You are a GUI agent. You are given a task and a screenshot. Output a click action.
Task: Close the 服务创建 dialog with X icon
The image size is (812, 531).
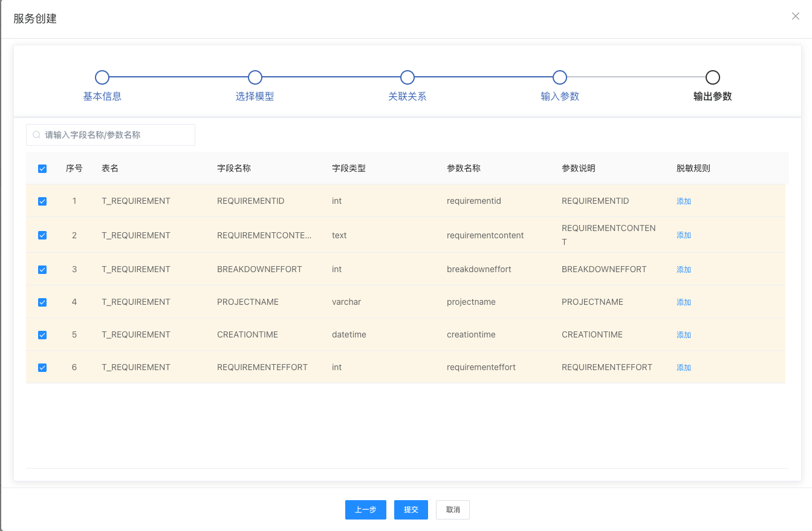click(x=795, y=16)
